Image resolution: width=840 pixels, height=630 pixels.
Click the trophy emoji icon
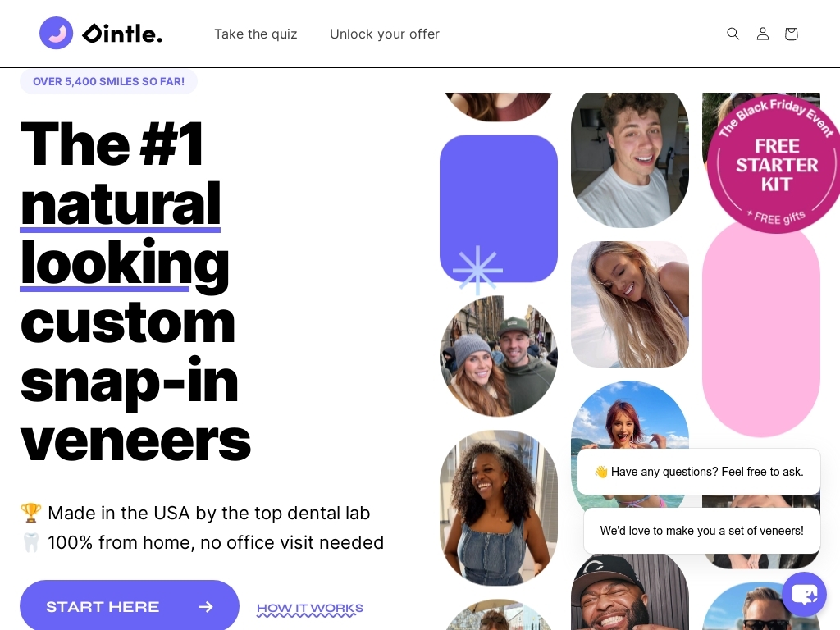click(30, 514)
